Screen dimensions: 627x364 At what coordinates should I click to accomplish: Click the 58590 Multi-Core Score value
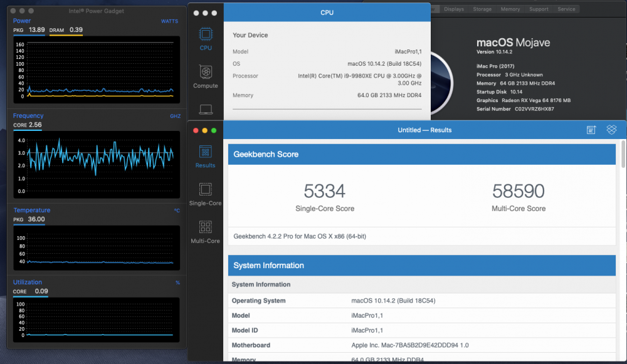pos(519,191)
